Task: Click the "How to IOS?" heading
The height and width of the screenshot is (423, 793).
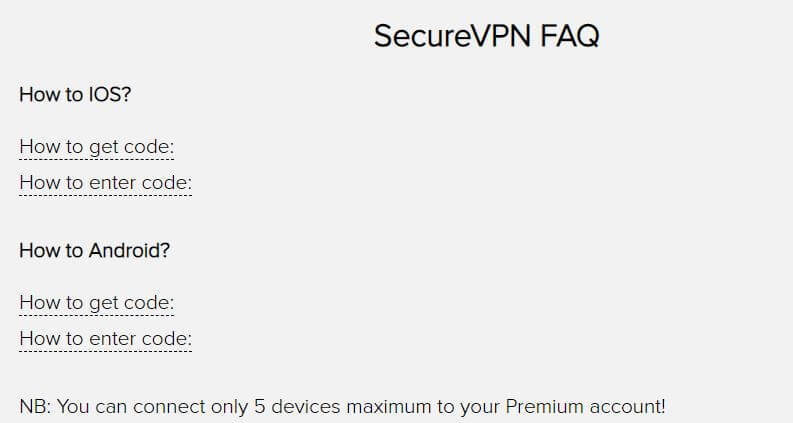Action: pos(75,95)
